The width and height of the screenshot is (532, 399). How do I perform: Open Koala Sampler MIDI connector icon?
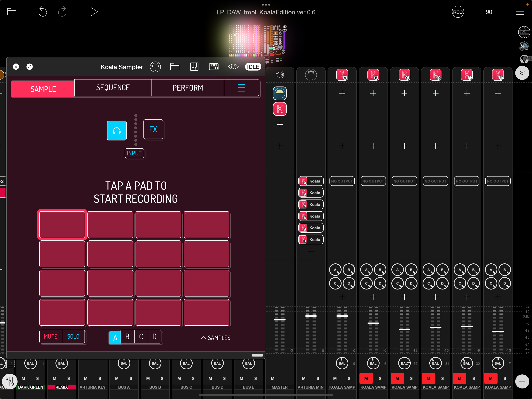tap(155, 67)
